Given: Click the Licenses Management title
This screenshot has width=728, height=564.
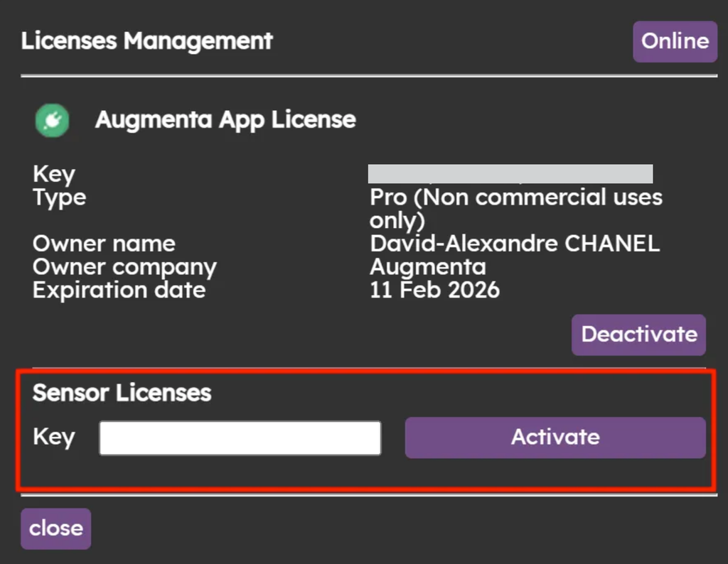Looking at the screenshot, I should pos(146,40).
